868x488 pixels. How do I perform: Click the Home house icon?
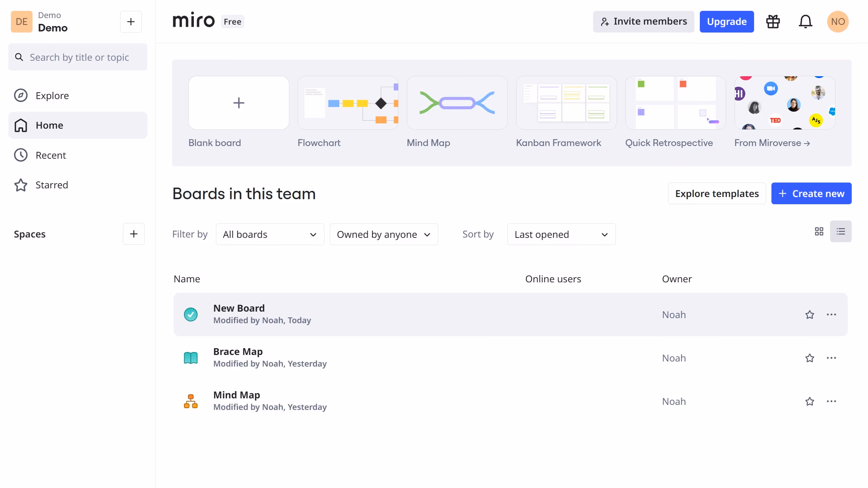point(21,125)
